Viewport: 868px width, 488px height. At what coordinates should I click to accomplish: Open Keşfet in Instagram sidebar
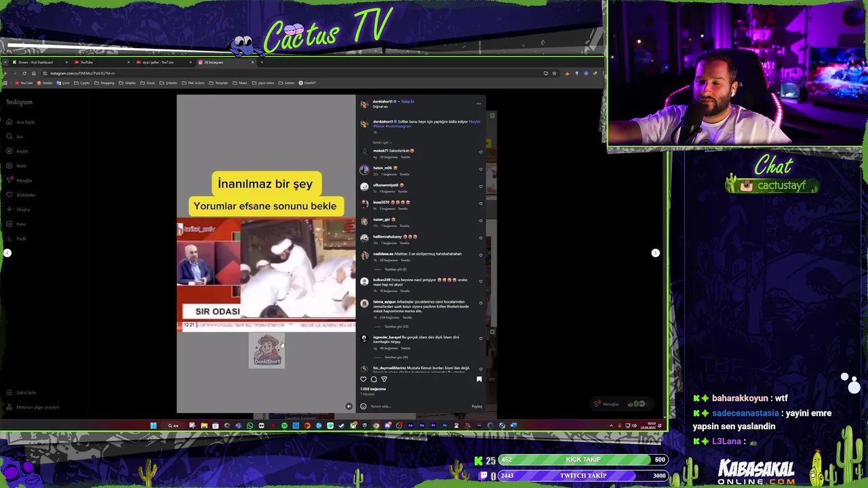coord(18,151)
